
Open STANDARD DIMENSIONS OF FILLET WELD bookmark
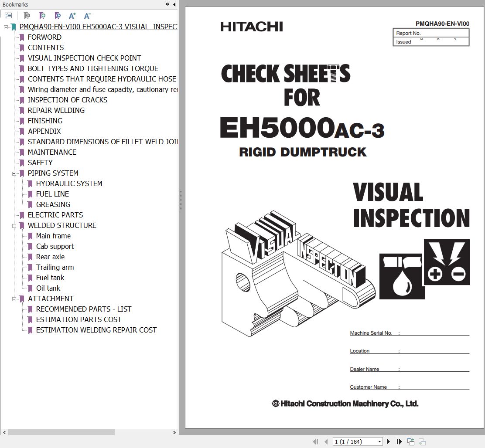click(102, 142)
